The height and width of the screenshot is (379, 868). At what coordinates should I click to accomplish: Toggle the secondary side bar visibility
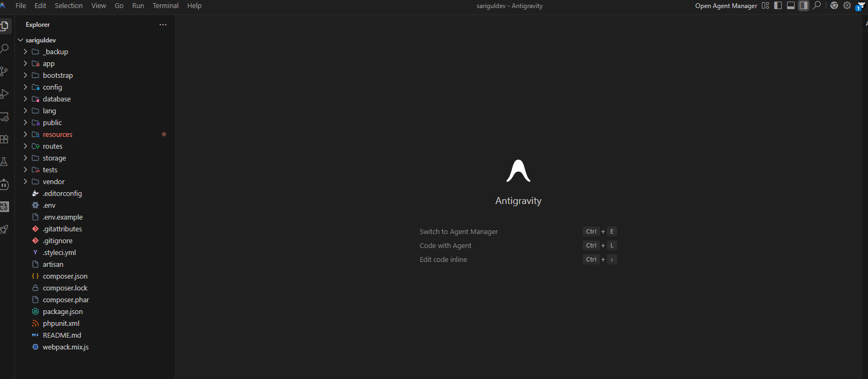[x=804, y=5]
